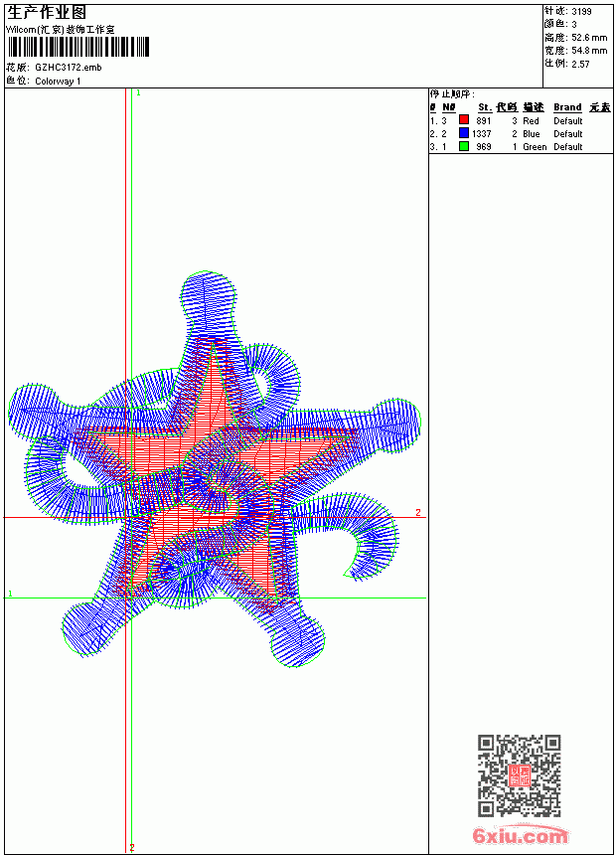Click the N# column header
The height and width of the screenshot is (855, 616).
pyautogui.click(x=449, y=107)
